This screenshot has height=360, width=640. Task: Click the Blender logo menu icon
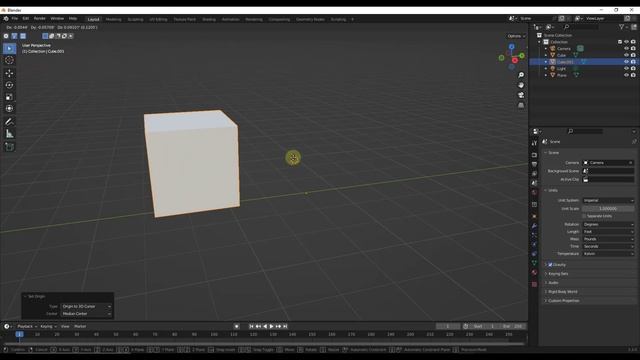6,19
